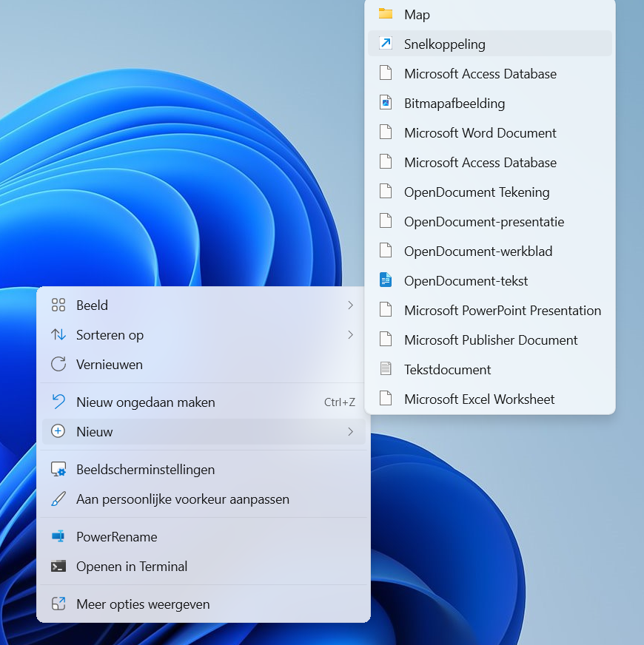Open Aan persoonlijke voorkeur aanpassen
This screenshot has height=645, width=644.
(182, 499)
